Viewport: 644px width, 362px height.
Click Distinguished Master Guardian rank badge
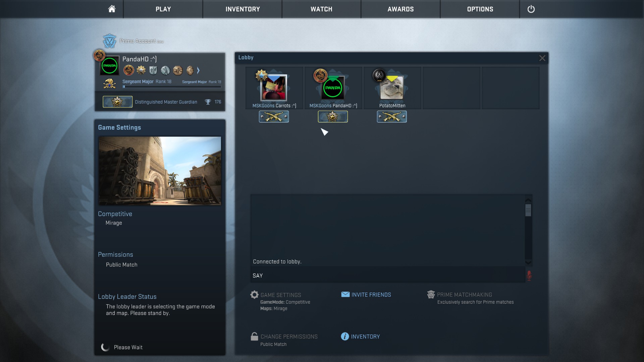point(117,102)
